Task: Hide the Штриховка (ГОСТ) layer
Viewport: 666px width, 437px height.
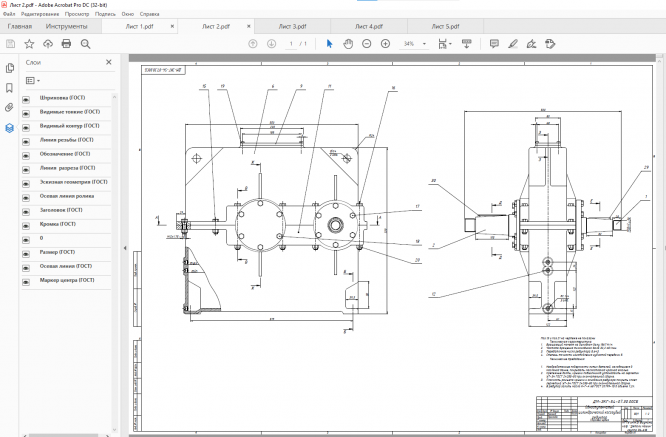Action: tap(26, 98)
